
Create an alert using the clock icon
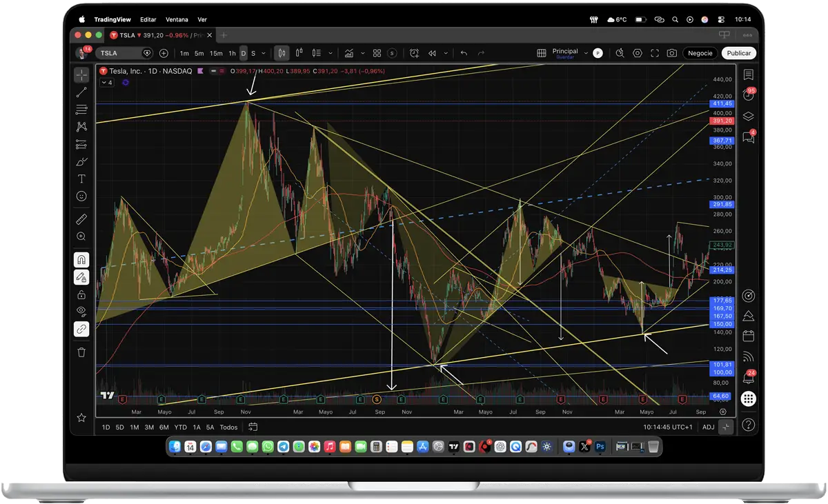point(414,53)
